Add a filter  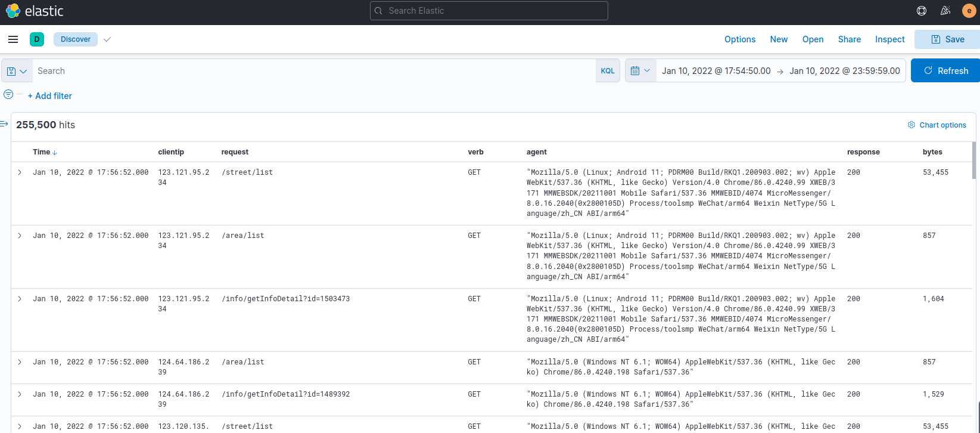[50, 96]
